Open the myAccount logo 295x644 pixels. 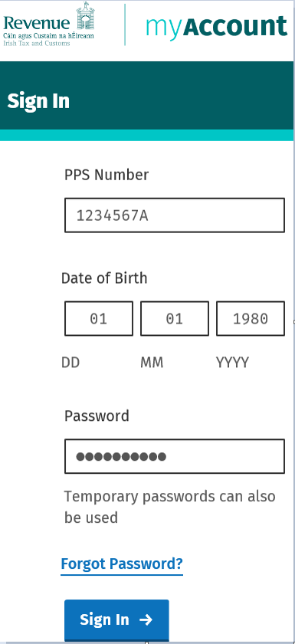(x=217, y=27)
